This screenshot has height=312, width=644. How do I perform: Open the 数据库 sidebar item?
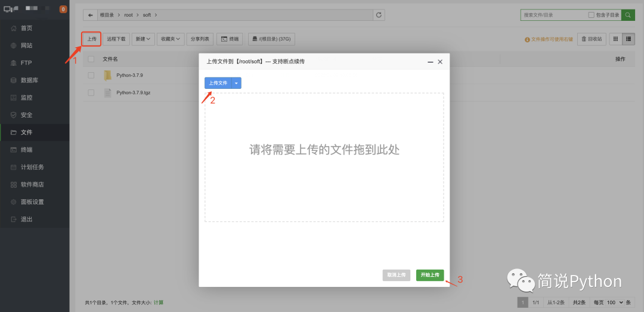coord(35,80)
